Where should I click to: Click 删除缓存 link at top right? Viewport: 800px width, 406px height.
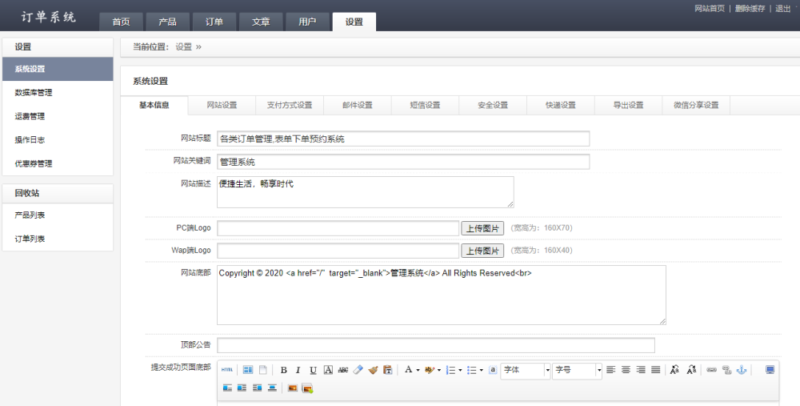click(750, 9)
